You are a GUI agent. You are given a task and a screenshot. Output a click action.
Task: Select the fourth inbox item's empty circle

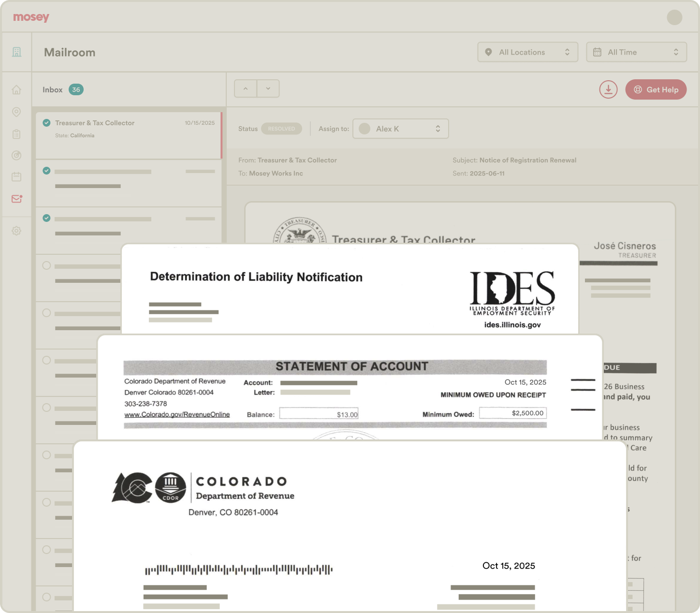(46, 265)
